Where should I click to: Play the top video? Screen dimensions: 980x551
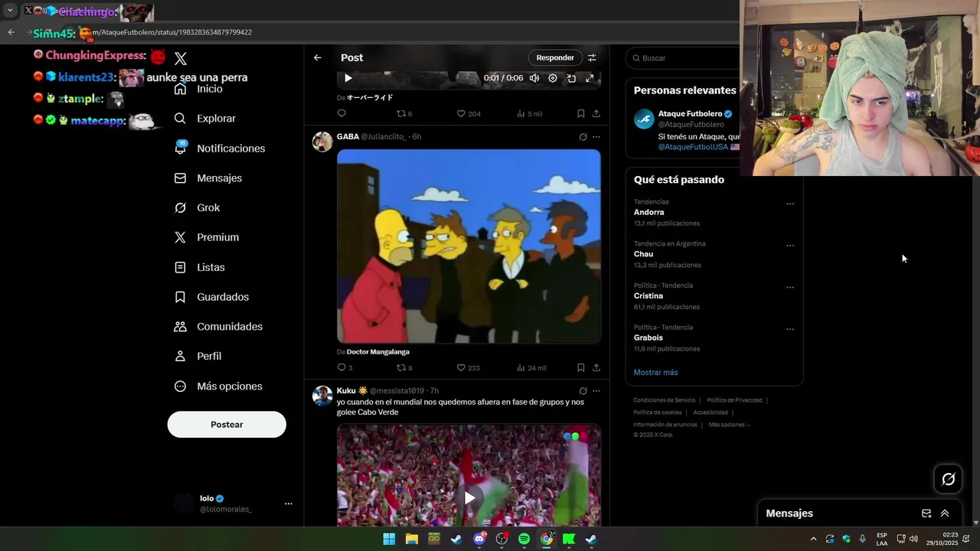(x=348, y=78)
